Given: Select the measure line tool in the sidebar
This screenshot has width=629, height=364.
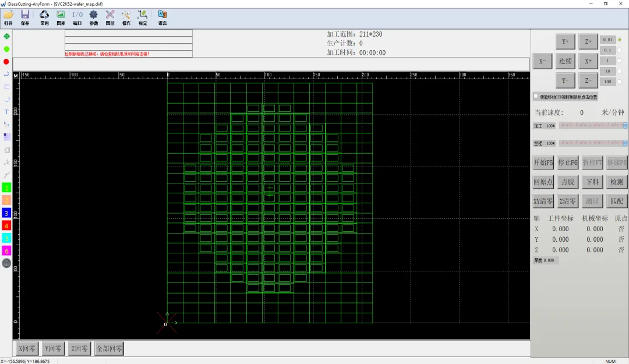Looking at the screenshot, I should pos(6,175).
